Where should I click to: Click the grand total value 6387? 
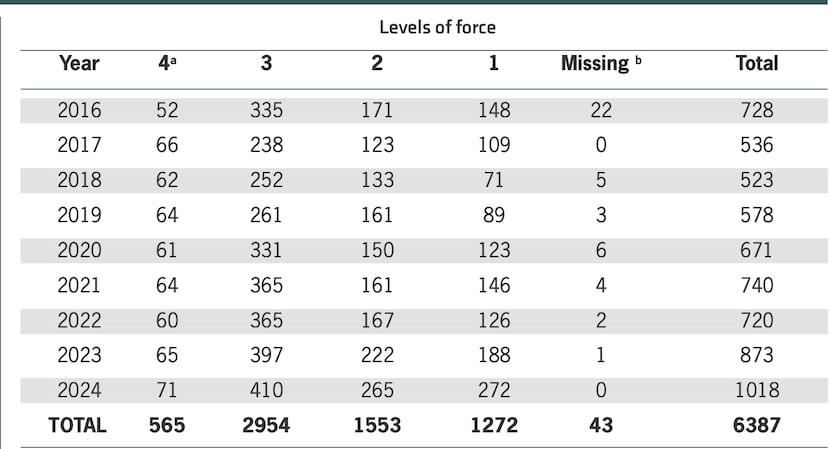coord(756,425)
